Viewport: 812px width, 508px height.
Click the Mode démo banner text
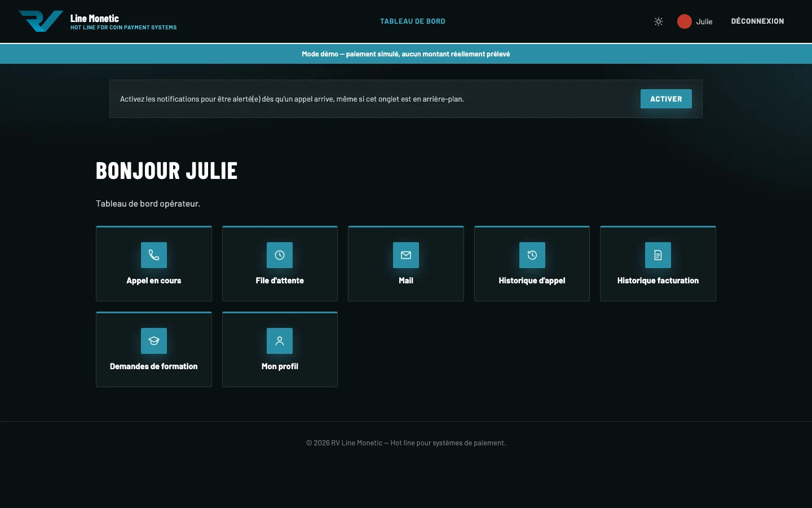[x=406, y=54]
